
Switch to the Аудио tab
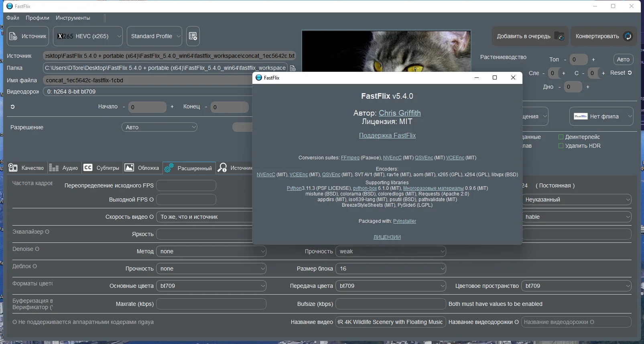point(63,168)
